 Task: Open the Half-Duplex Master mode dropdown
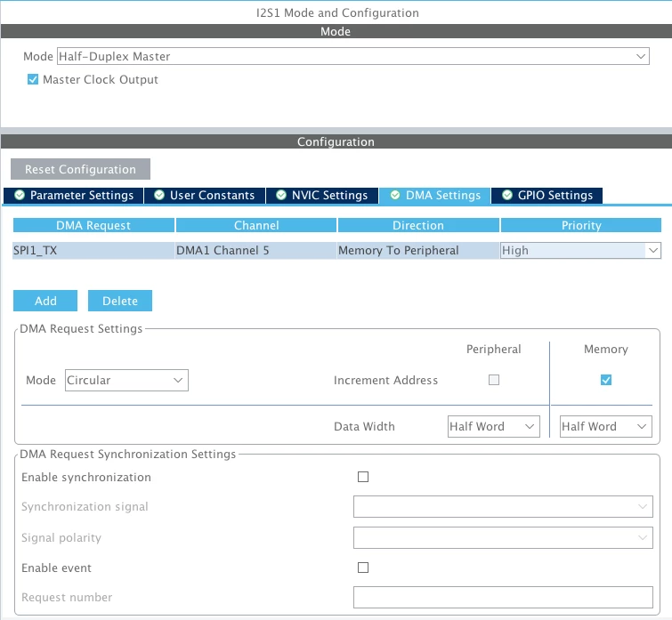[353, 56]
